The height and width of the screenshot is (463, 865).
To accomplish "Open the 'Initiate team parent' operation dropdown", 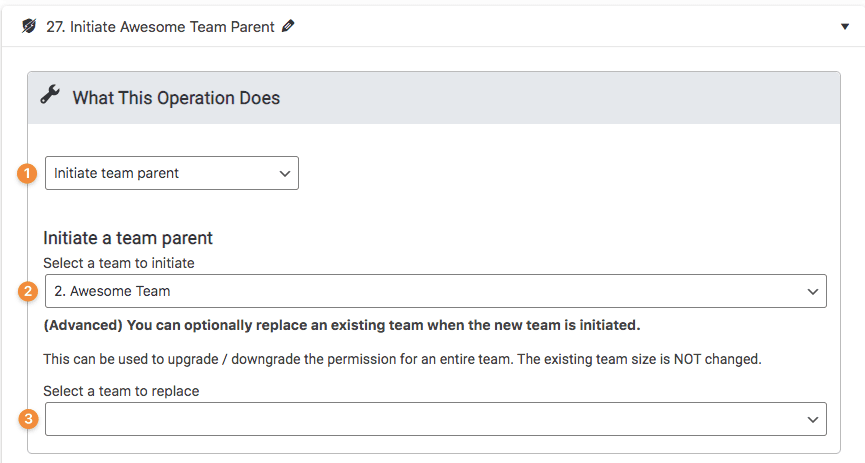I will [171, 173].
